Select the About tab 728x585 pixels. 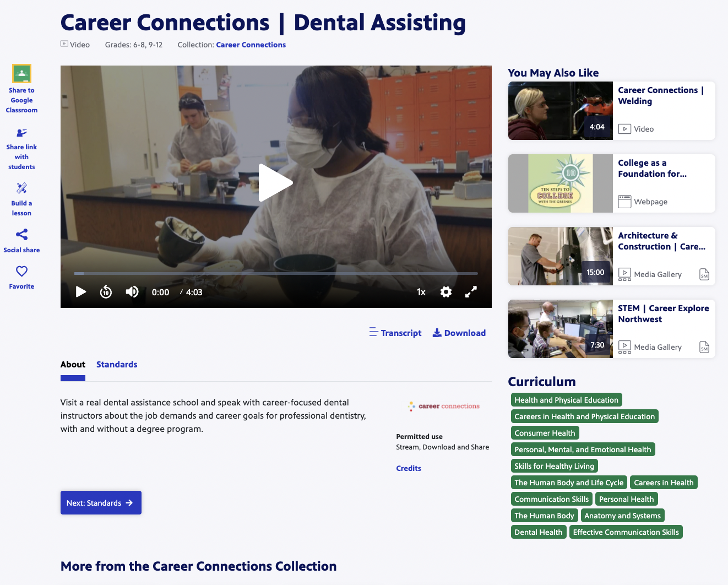click(73, 364)
